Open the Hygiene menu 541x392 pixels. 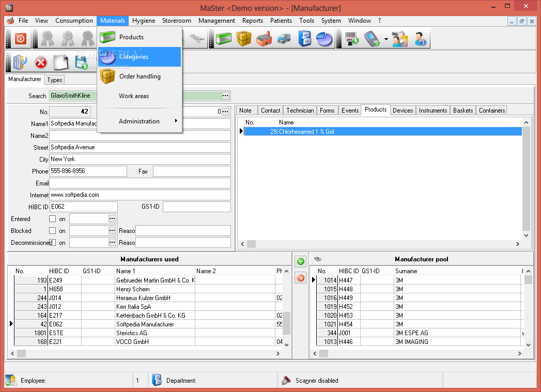point(144,21)
